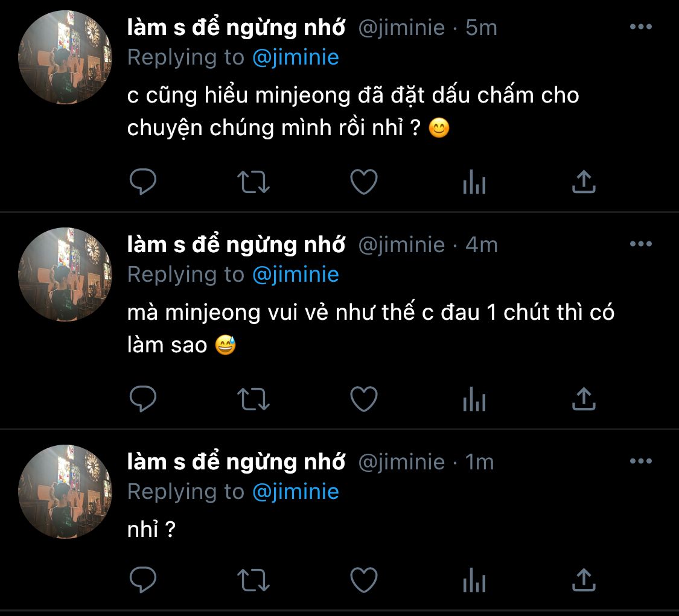Image resolution: width=679 pixels, height=616 pixels.
Task: Share the tweet posted 4m ago
Action: (x=584, y=399)
